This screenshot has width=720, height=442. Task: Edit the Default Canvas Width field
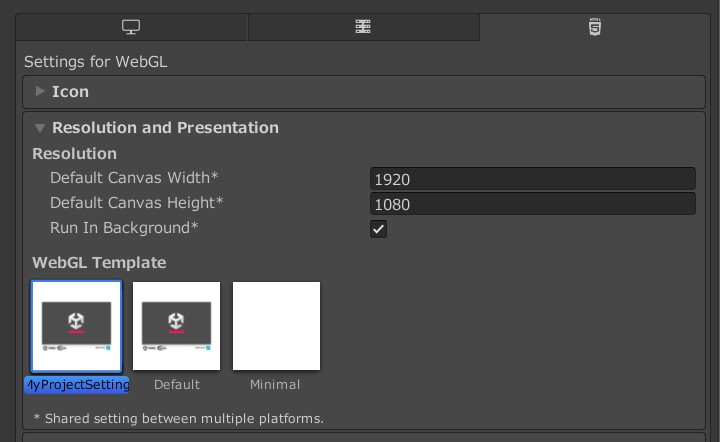[533, 179]
